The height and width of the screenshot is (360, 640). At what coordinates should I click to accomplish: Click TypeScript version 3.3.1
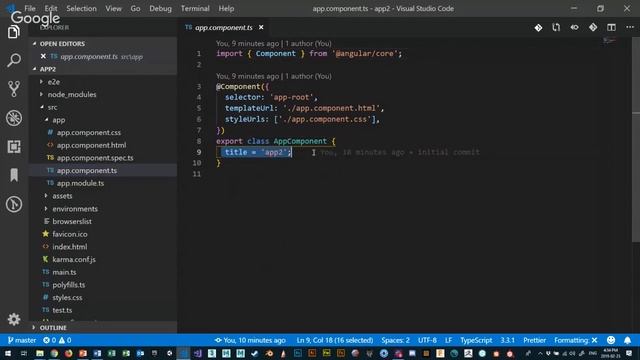507,340
